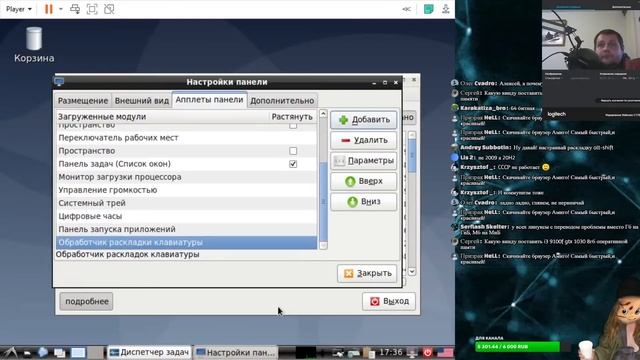Switch to the Внешний вид tab
640x360 pixels.
pos(142,101)
